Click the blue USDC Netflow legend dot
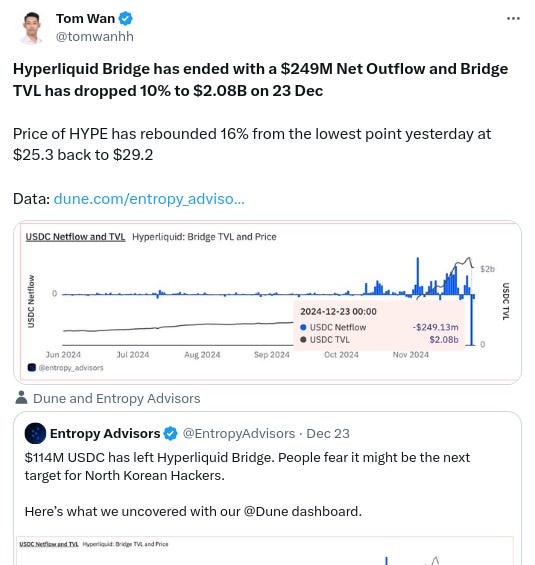Viewport: 535px width, 565px height. 303,327
